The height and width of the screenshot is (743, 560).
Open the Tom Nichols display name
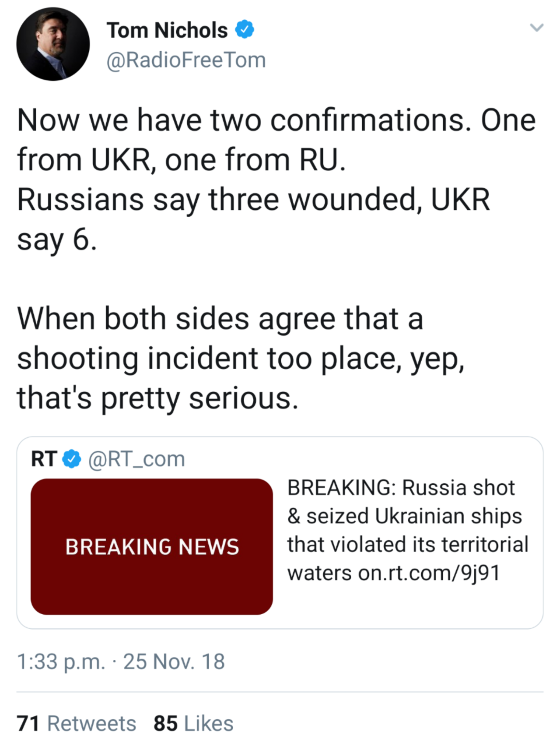pos(167,30)
